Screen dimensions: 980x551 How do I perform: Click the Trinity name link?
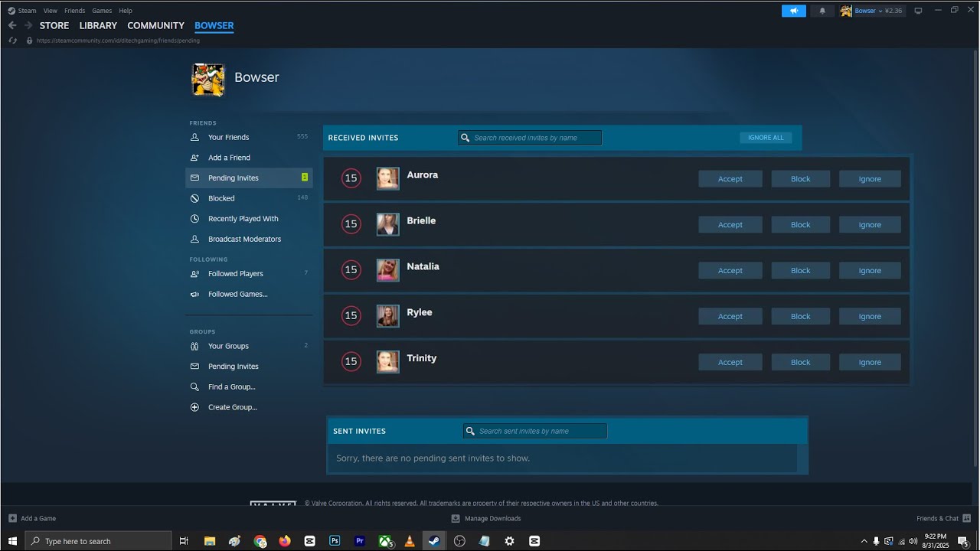click(x=422, y=358)
